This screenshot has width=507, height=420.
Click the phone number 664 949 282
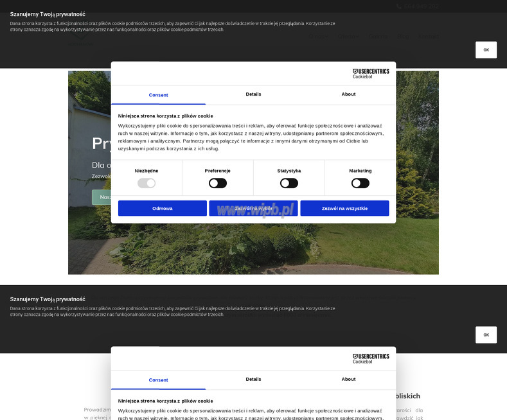(x=422, y=6)
